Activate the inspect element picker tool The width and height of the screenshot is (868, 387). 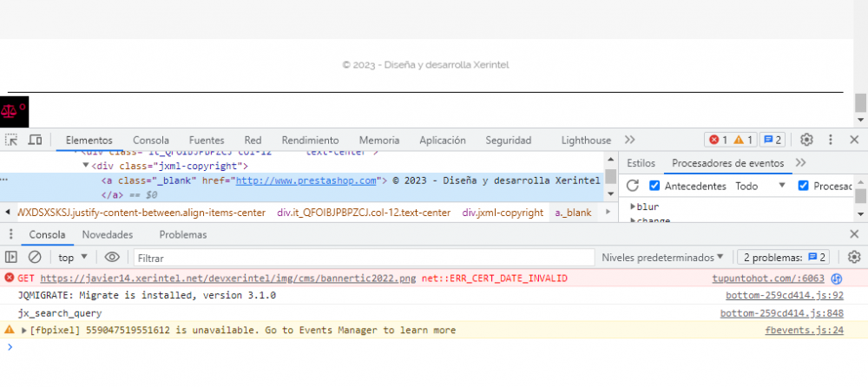tap(11, 140)
